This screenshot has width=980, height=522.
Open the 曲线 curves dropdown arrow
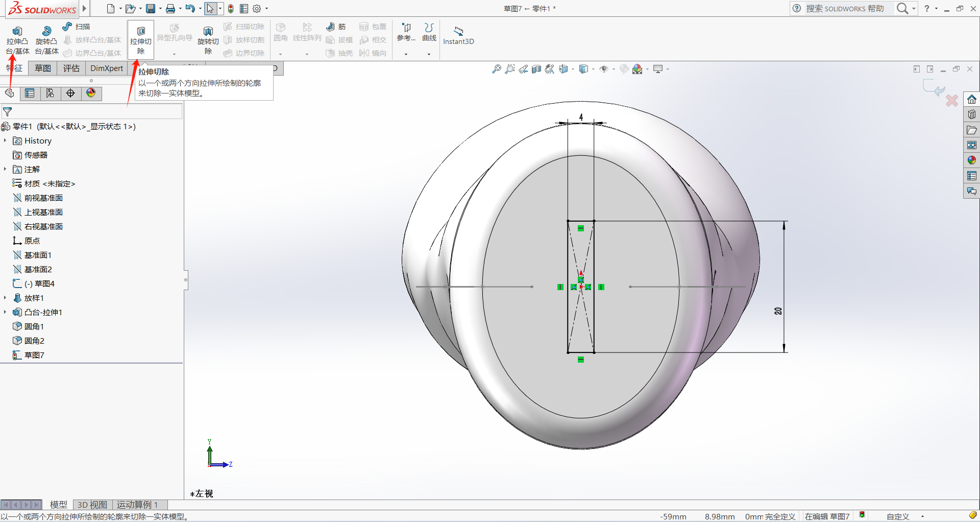(x=429, y=54)
